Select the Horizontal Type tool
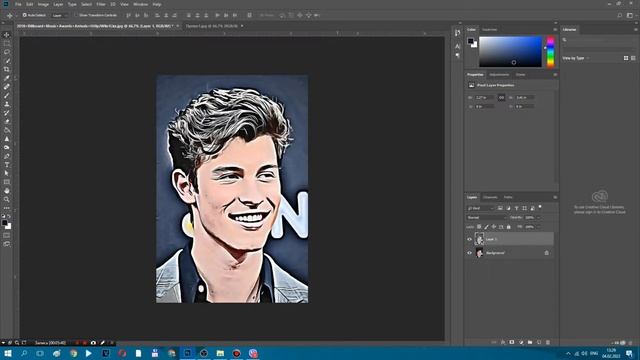This screenshot has width=640, height=360. click(7, 165)
